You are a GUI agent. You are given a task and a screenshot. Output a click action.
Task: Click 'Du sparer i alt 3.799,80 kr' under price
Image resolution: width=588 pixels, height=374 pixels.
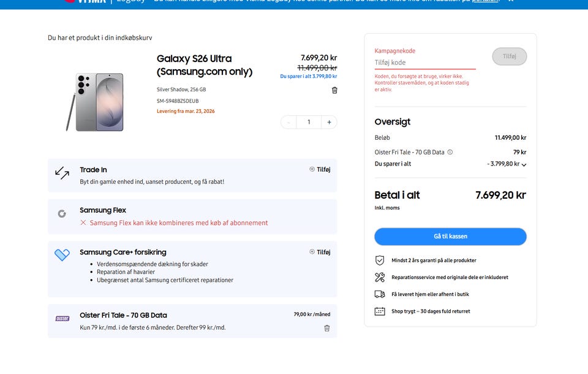coord(308,76)
